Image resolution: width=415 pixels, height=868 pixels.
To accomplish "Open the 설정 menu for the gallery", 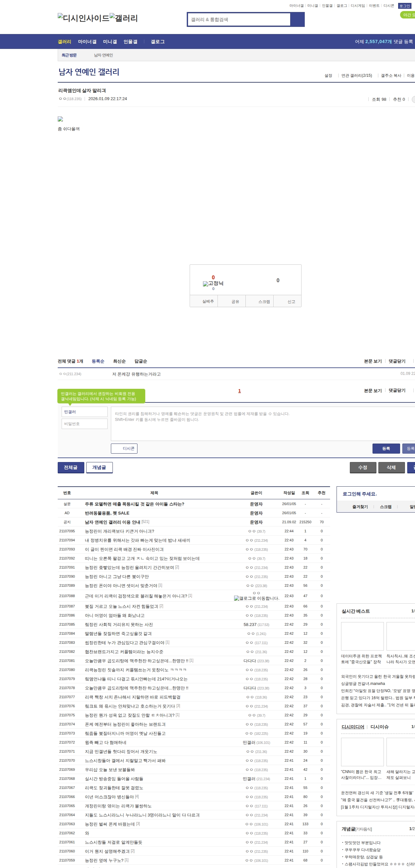I will click(x=328, y=75).
